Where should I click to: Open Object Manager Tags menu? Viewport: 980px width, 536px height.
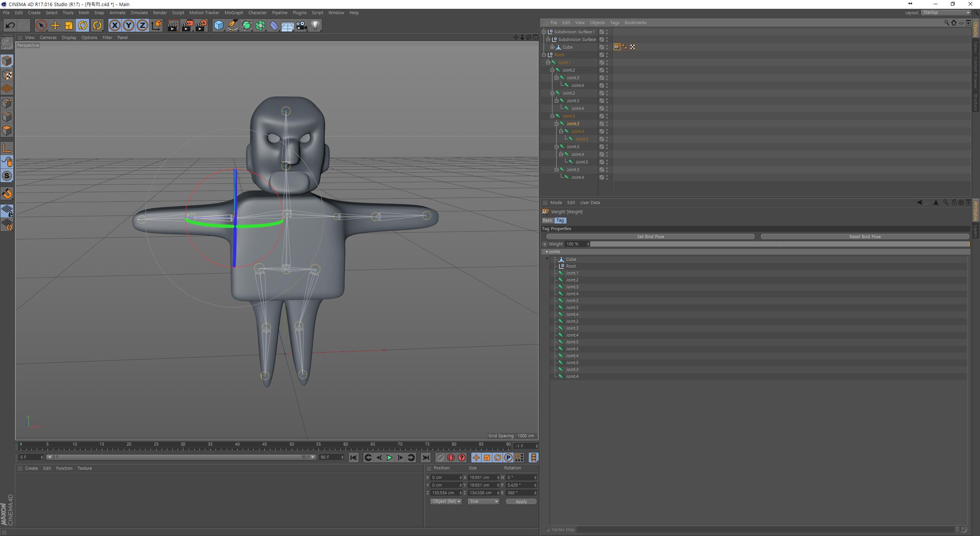point(614,23)
